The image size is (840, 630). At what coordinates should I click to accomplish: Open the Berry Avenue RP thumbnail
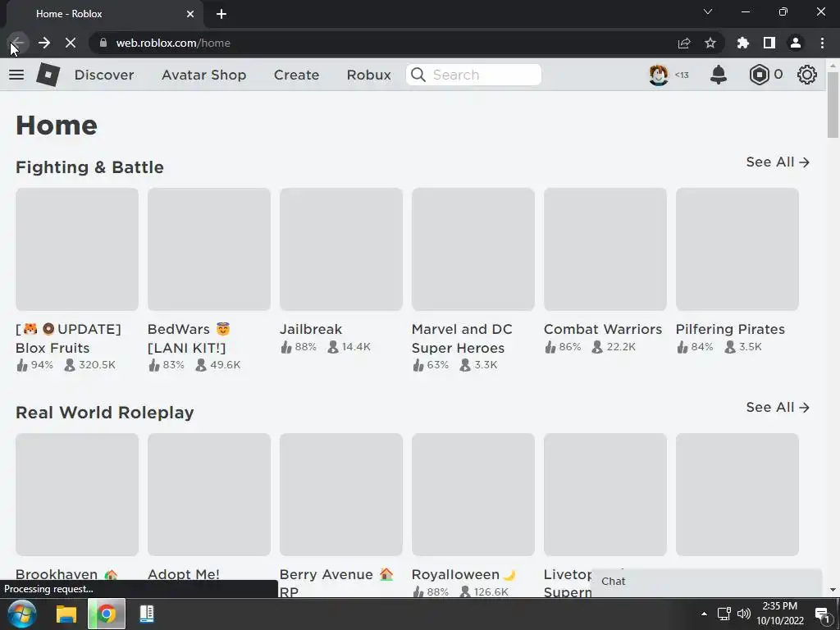[341, 495]
